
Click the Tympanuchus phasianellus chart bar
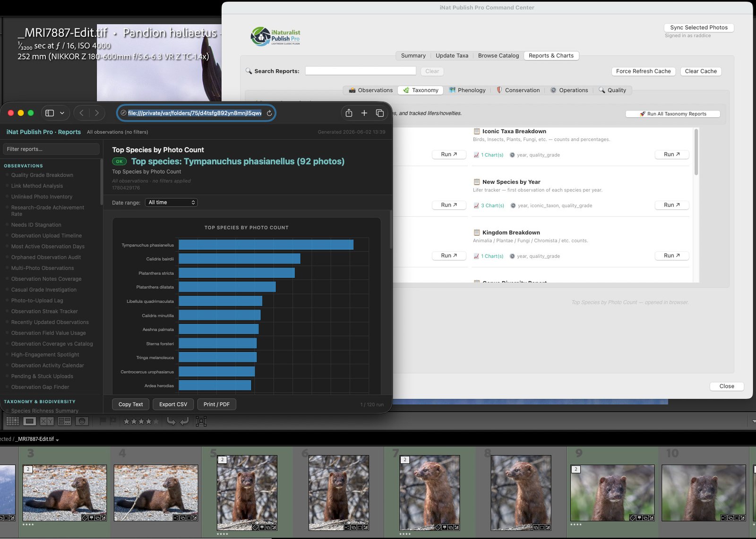click(x=266, y=245)
